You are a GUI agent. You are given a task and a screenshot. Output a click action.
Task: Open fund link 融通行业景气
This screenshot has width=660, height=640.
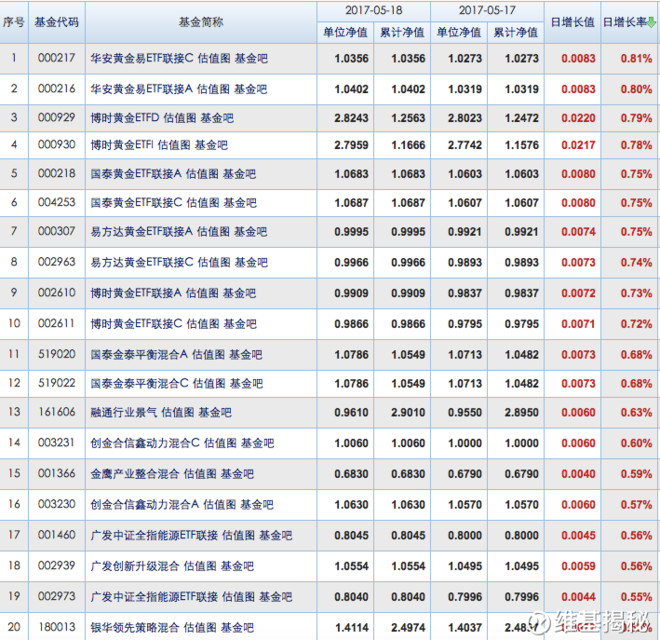[124, 412]
